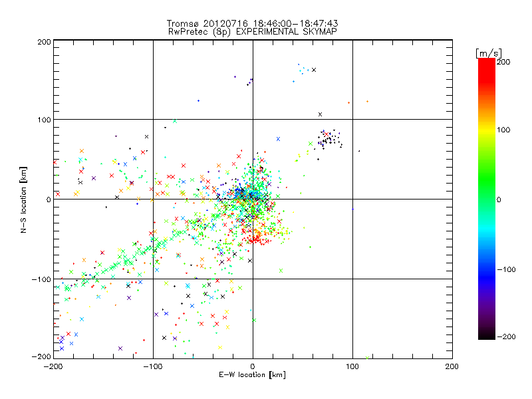Click the y-axis tick label 200
This screenshot has height=399, width=532.
pos(45,42)
